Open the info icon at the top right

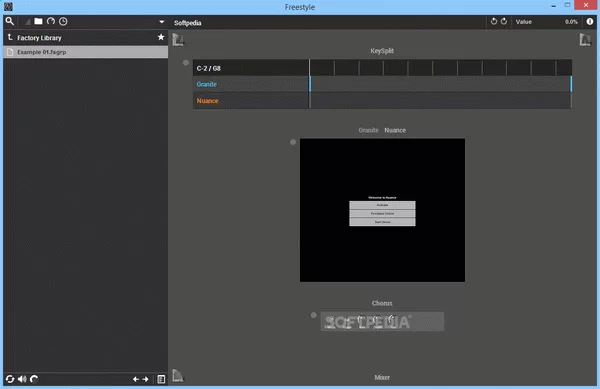(590, 21)
